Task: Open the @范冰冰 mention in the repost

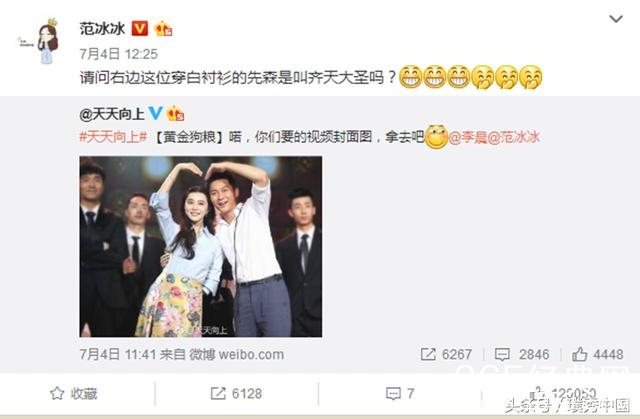Action: point(513,137)
